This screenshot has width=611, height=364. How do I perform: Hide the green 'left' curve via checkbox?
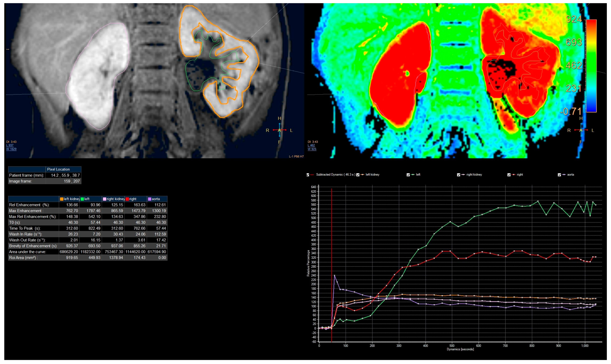click(x=408, y=175)
